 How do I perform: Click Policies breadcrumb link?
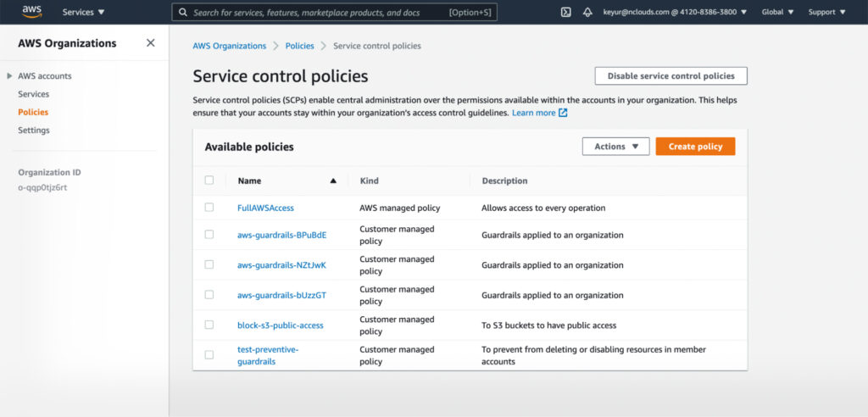pyautogui.click(x=299, y=46)
